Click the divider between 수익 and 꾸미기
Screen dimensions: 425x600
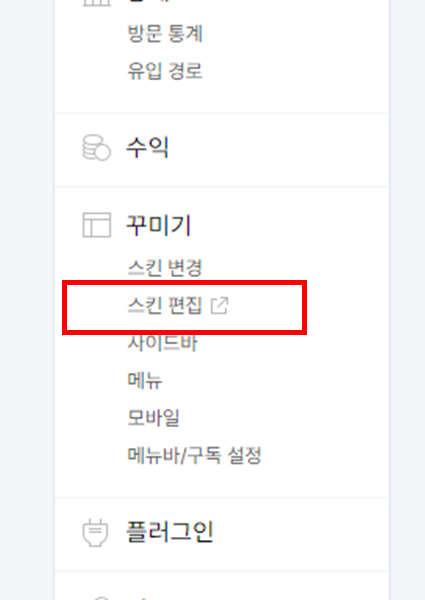[222, 187]
